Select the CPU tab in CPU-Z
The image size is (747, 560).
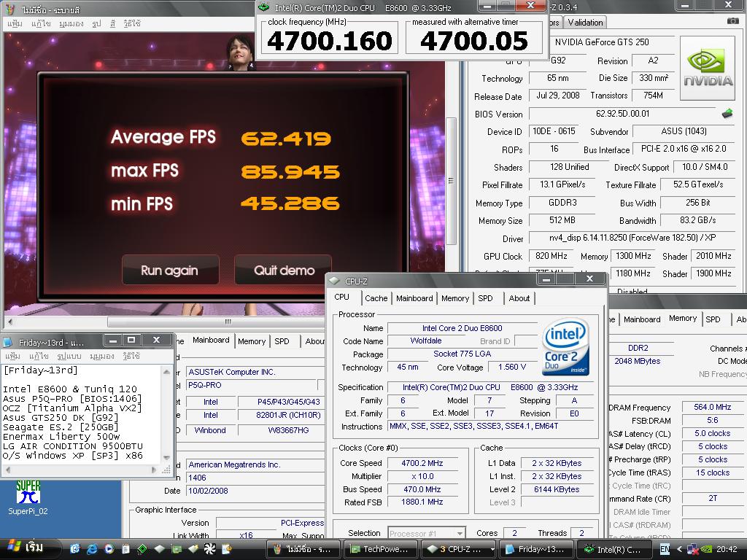[341, 297]
